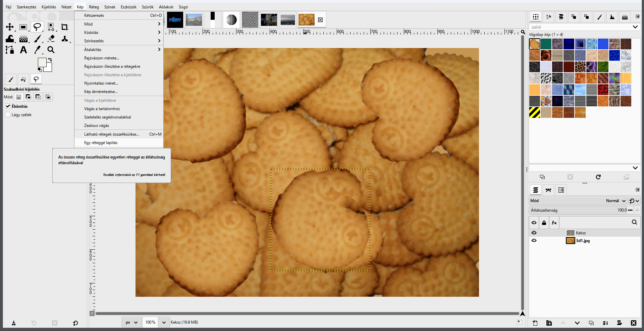Select the Move tool in the toolbox
Viewport: 644px width, 331px height.
point(10,27)
